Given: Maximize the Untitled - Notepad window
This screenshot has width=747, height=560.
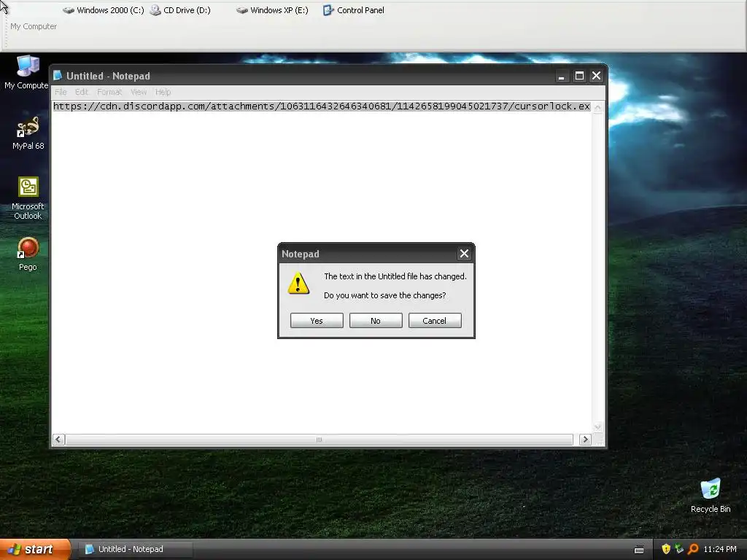Looking at the screenshot, I should [579, 76].
